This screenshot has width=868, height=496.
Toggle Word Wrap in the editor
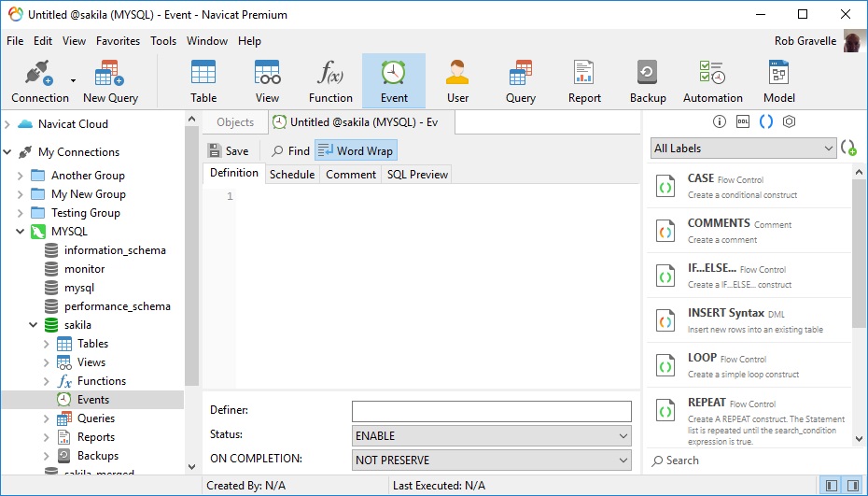[356, 150]
